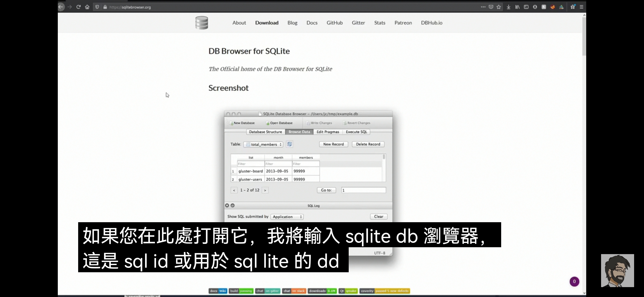The height and width of the screenshot is (297, 644).
Task: Click the SQLite Database Browser screenshot image
Action: pos(308,183)
